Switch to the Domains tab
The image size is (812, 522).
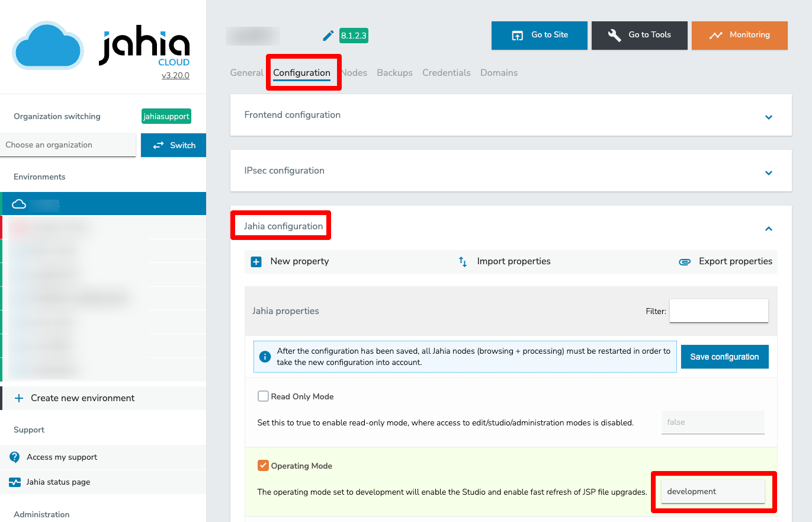tap(499, 73)
